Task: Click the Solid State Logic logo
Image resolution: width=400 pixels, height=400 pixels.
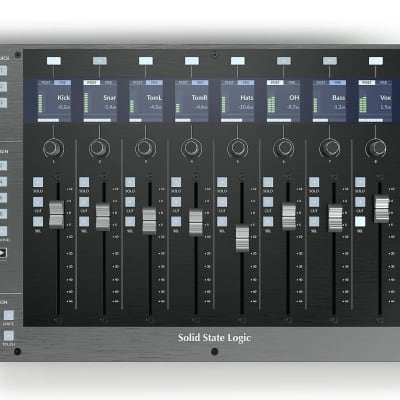Action: click(x=214, y=338)
